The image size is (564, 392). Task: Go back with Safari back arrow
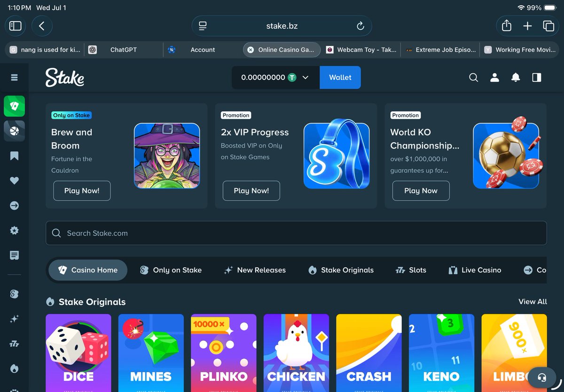point(42,26)
